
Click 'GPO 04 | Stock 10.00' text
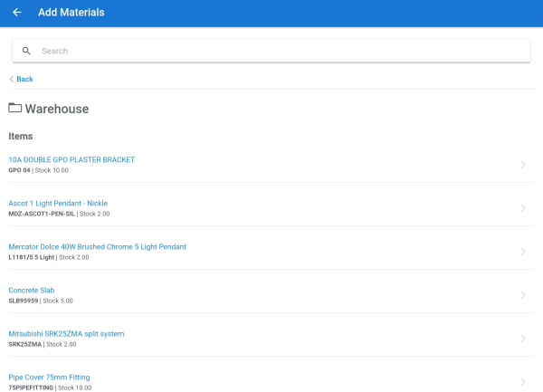(38, 170)
